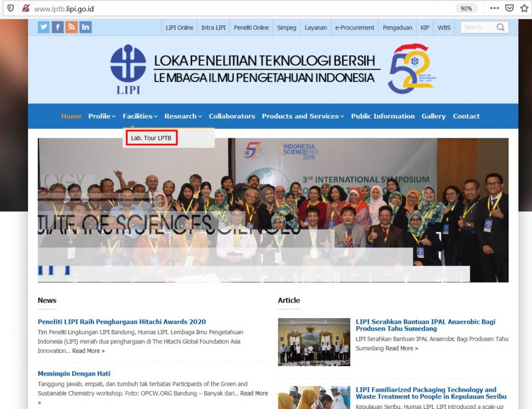Viewport: 532px width, 409px height.
Task: Open the Gallery menu item
Action: pos(433,116)
